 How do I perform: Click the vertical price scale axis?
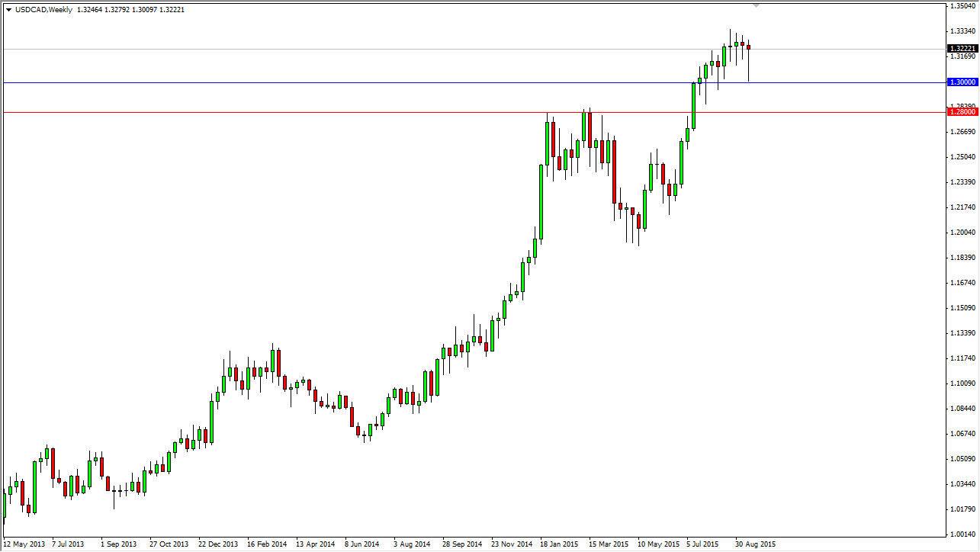click(x=959, y=305)
